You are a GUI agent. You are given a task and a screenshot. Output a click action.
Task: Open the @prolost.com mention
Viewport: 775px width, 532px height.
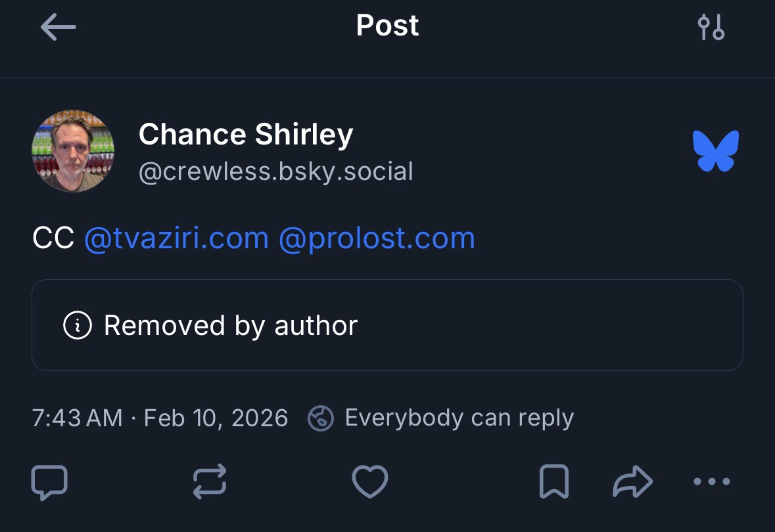click(377, 238)
